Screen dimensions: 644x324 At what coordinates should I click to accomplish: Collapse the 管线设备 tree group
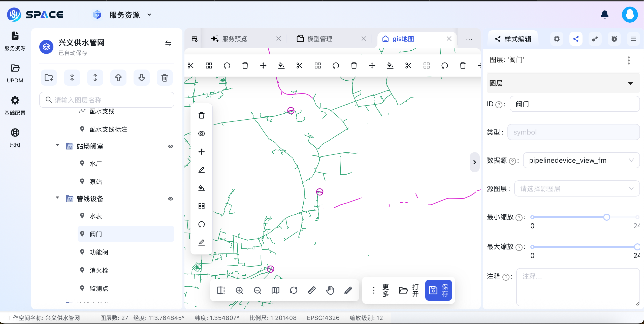click(x=57, y=198)
